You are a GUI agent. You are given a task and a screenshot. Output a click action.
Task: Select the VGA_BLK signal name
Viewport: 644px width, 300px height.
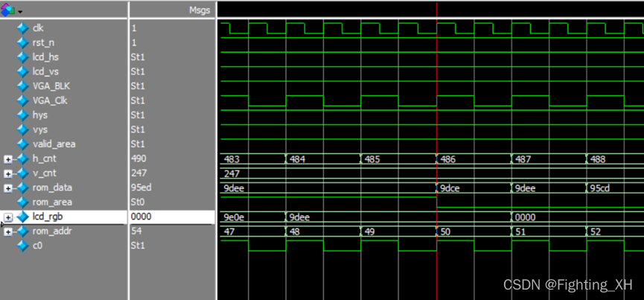click(x=51, y=86)
